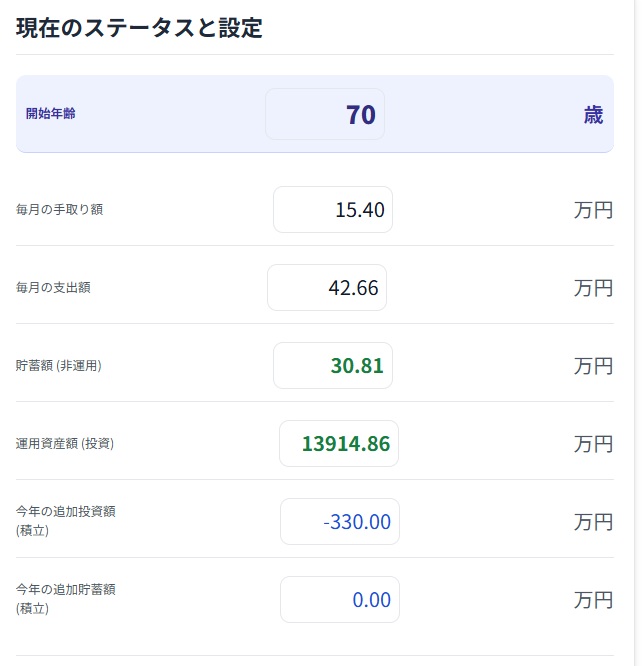
Task: Click 万円 unit beside the 13914.86 field
Action: tap(593, 444)
